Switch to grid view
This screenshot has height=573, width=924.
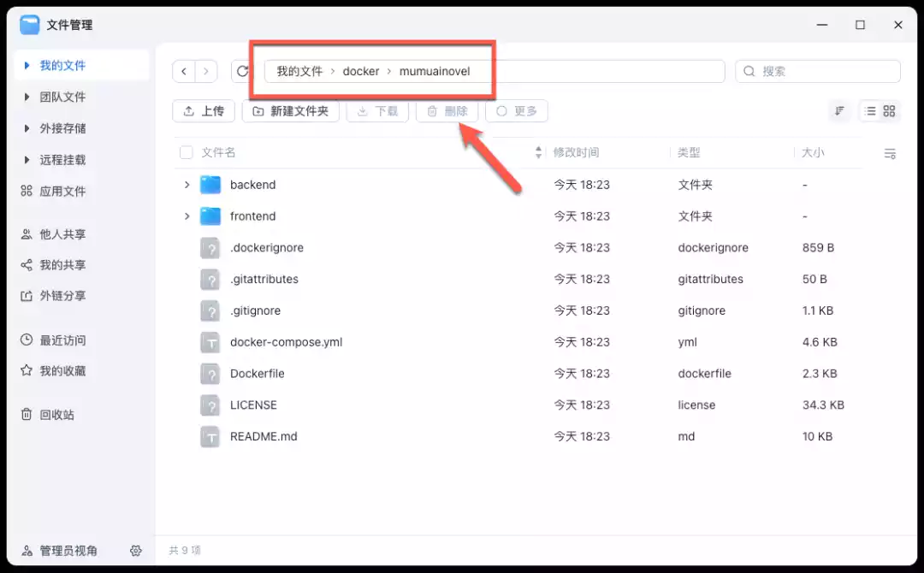click(887, 110)
